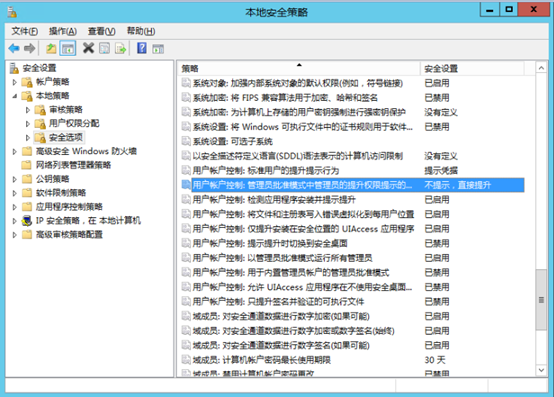The image size is (554, 397).
Task: Expand the 帐户策略 tree node
Action: (x=14, y=82)
